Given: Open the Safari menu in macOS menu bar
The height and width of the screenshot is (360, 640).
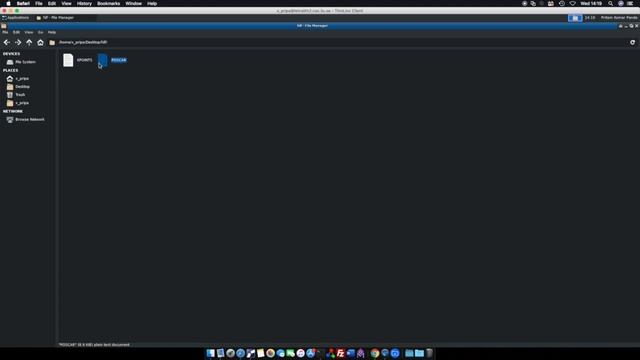Looking at the screenshot, I should coord(23,3).
